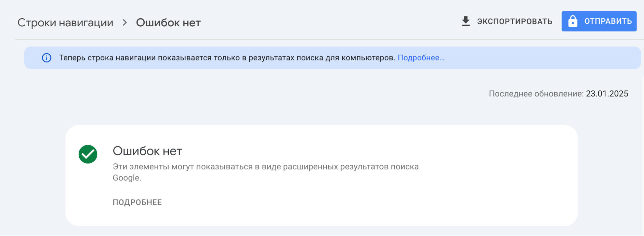The image size is (644, 236).
Task: Click the ОТПРАВИТЬ text label
Action: [x=608, y=21]
